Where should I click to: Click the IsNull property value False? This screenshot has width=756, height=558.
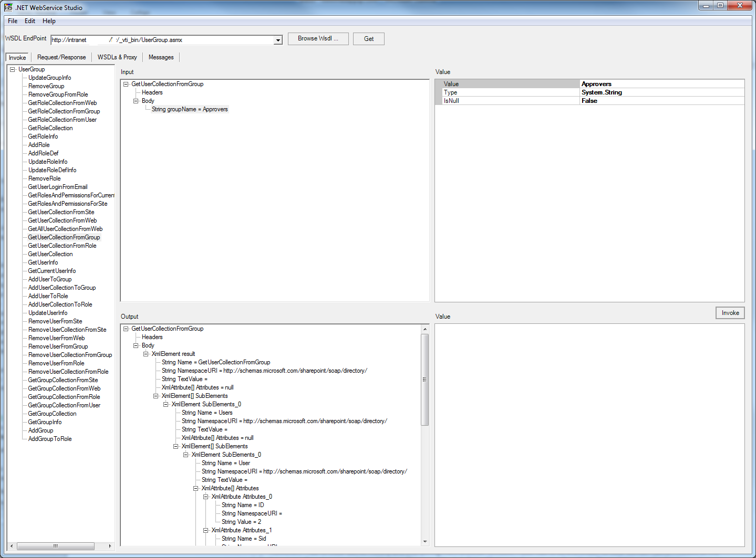(x=662, y=101)
